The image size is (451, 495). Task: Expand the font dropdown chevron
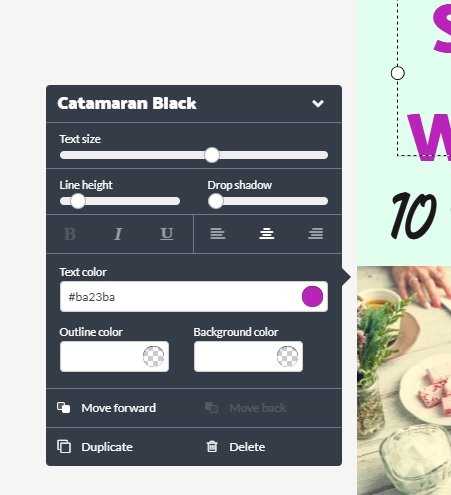pos(318,103)
